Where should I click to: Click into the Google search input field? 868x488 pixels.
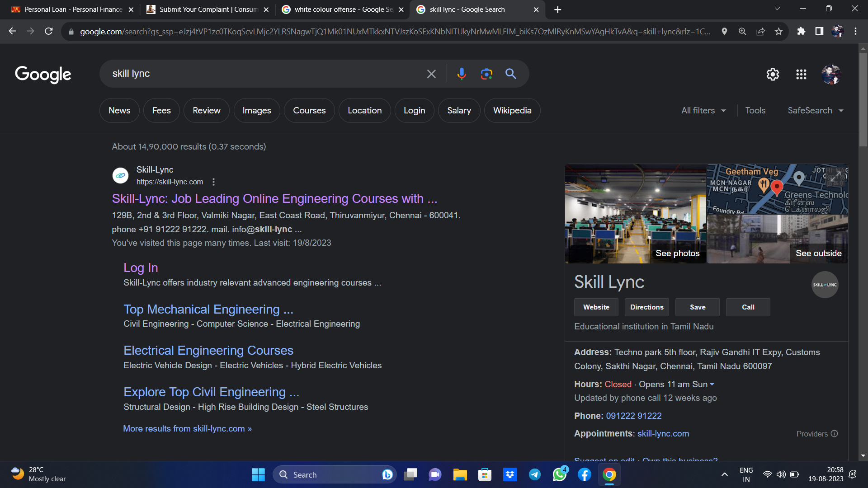pos(264,74)
